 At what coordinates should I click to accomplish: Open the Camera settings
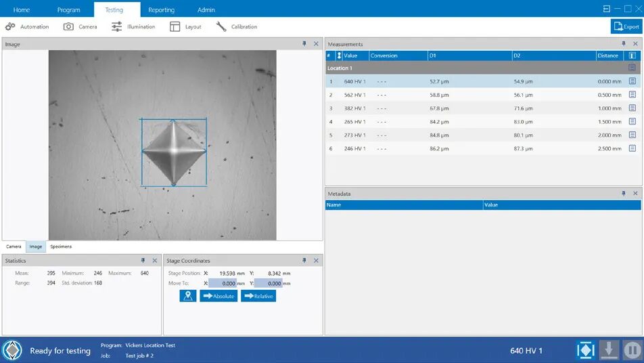(80, 26)
